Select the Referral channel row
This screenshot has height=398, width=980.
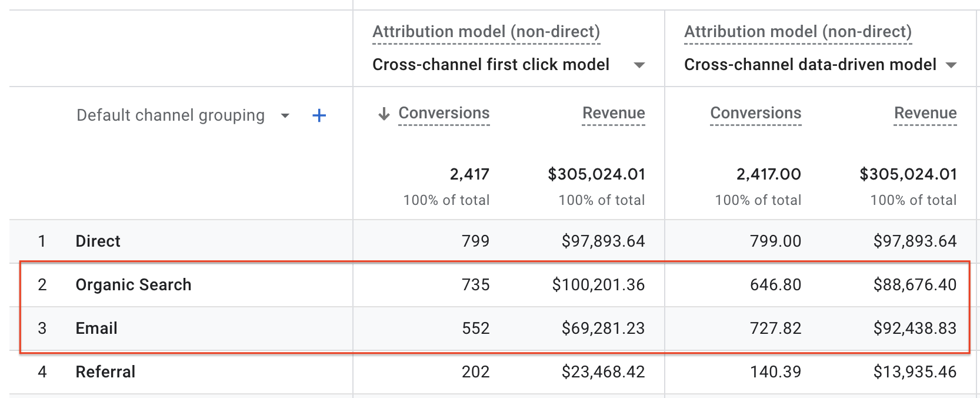(x=106, y=372)
